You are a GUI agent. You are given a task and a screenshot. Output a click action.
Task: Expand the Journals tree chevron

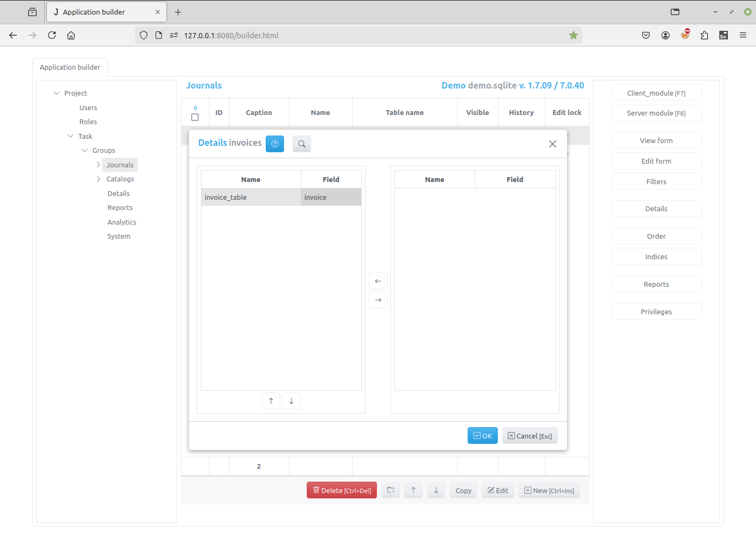(x=98, y=164)
